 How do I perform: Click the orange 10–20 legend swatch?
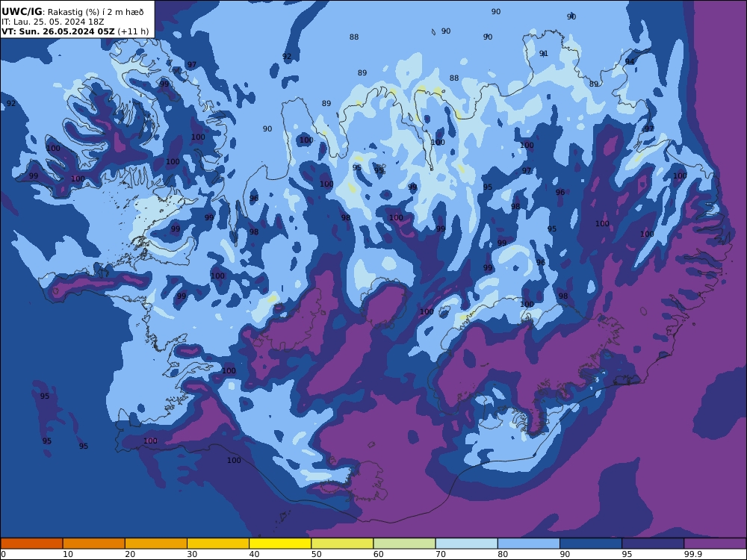click(x=94, y=544)
